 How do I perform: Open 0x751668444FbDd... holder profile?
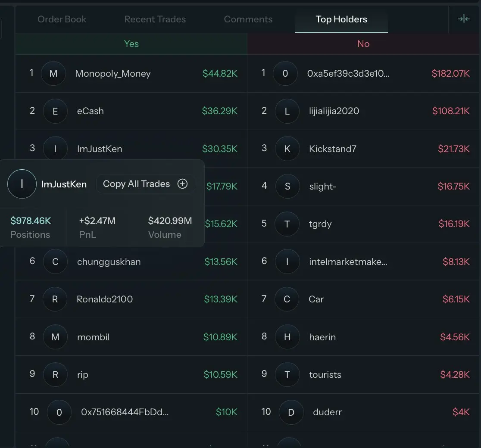[x=125, y=412]
